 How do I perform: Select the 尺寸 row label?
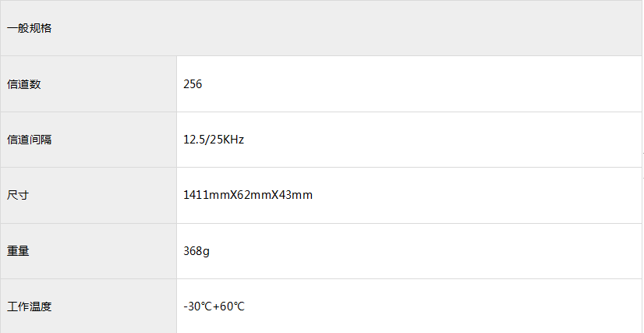pos(19,195)
